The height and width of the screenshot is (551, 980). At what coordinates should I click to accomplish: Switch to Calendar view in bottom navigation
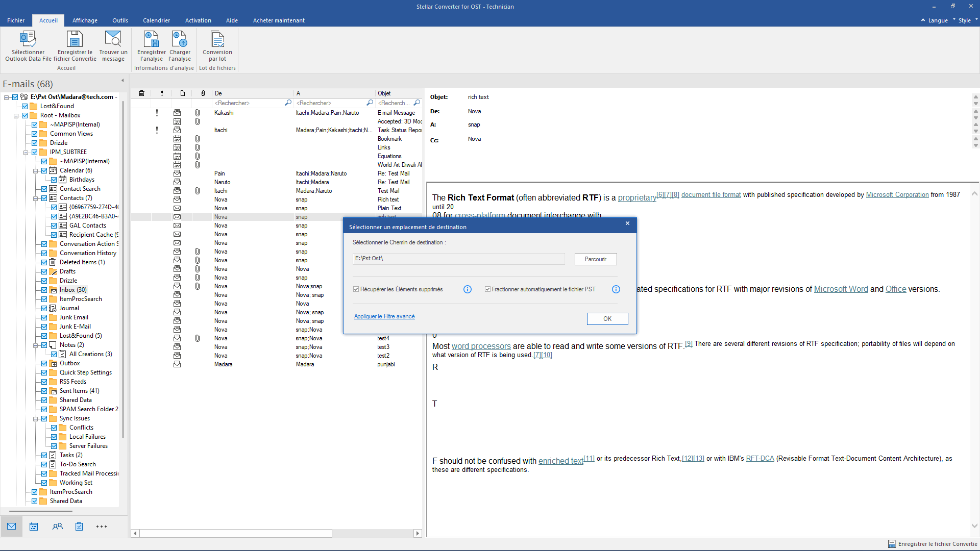coord(34,527)
